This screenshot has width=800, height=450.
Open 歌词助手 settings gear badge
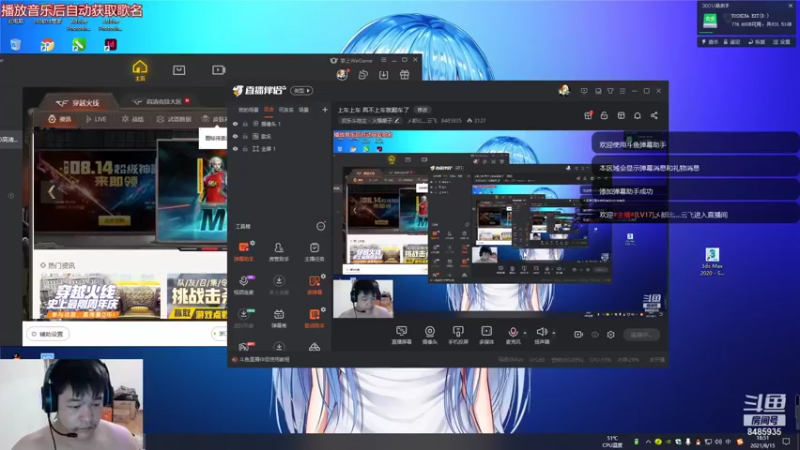click(323, 310)
